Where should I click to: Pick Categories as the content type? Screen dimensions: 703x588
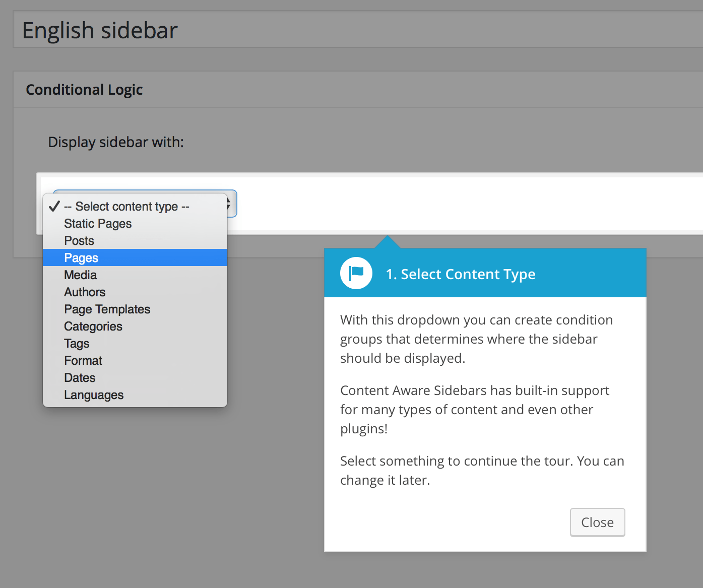point(93,326)
